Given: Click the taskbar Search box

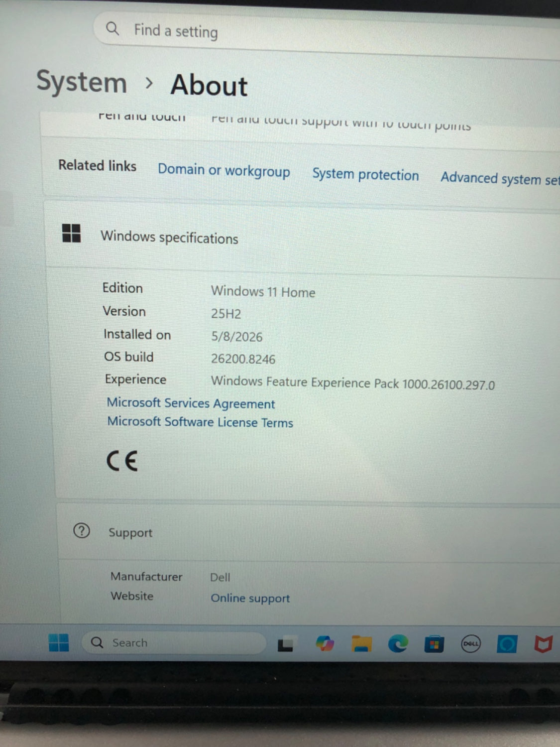Looking at the screenshot, I should click(x=173, y=643).
